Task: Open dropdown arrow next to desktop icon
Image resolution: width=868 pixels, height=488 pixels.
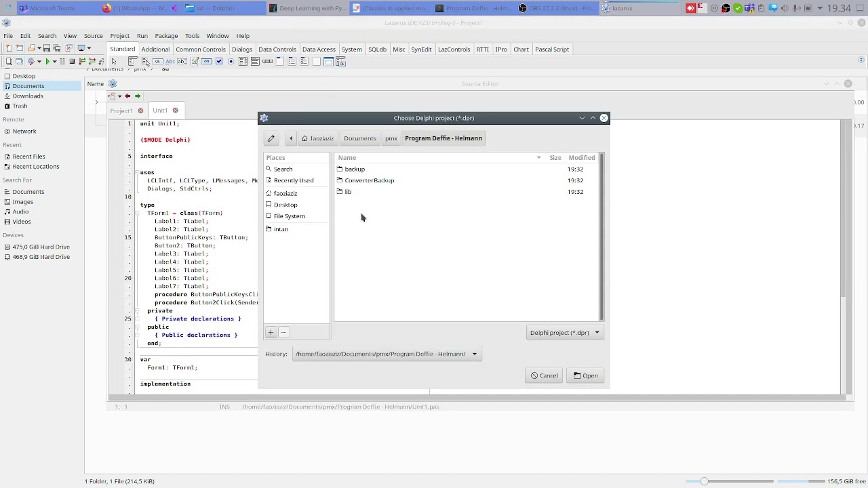Action: point(89,48)
